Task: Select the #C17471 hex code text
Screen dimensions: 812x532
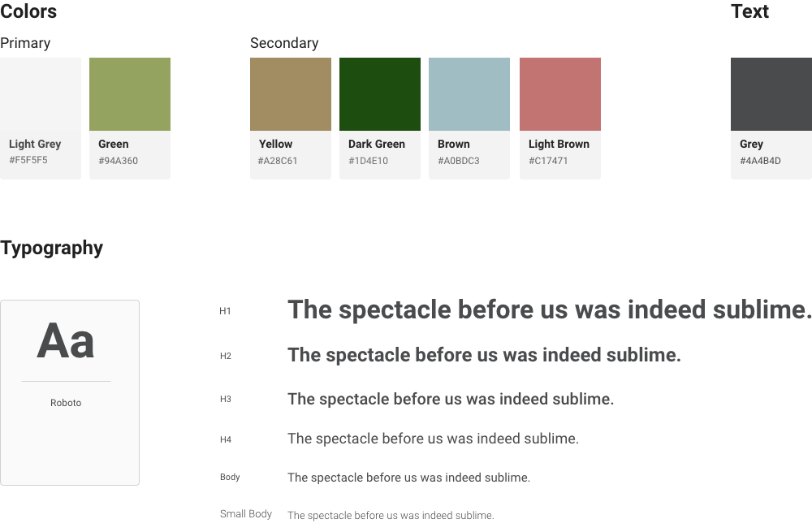Action: pyautogui.click(x=548, y=161)
